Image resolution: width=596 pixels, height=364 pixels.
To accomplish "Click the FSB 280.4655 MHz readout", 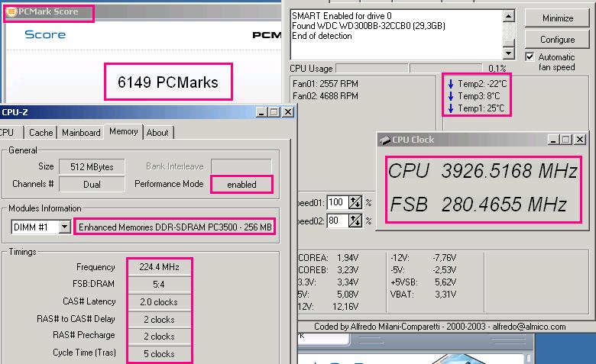I will pyautogui.click(x=478, y=205).
